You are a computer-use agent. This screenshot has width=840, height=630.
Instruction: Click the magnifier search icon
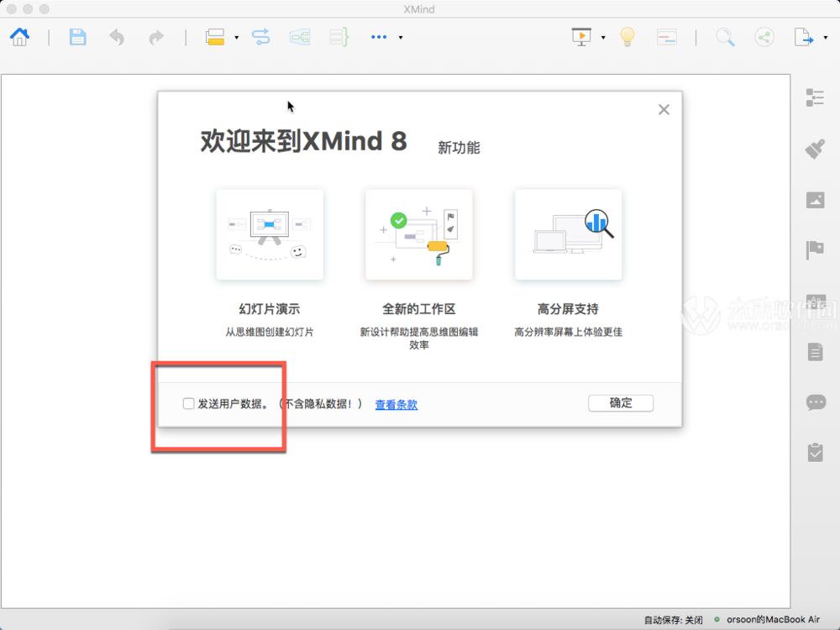click(x=725, y=37)
